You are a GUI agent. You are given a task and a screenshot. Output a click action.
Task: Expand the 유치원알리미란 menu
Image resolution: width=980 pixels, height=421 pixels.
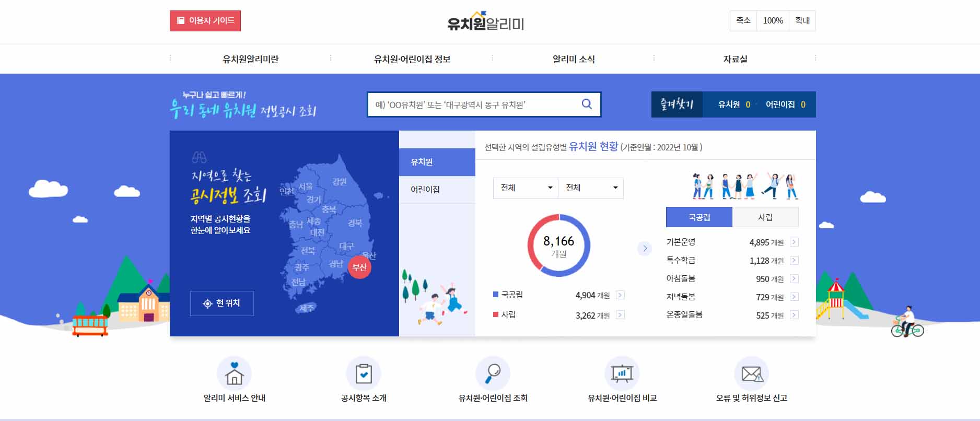[251, 59]
